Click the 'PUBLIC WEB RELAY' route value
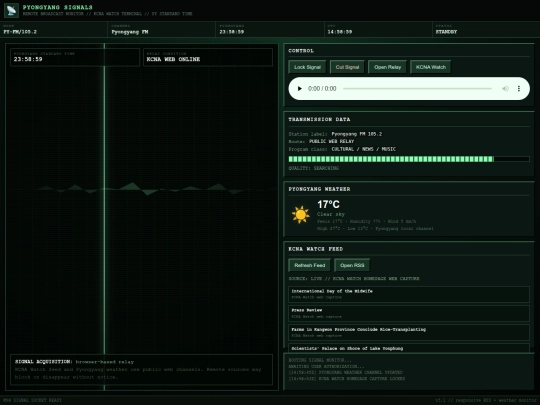This screenshot has width=540, height=405. tap(331, 142)
